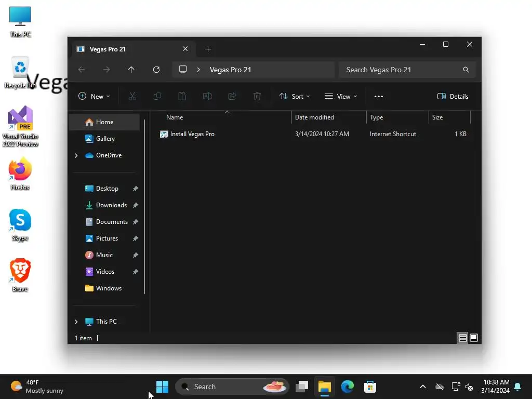Click the Delete trash icon
Screen dimensions: 532x399
[257, 96]
